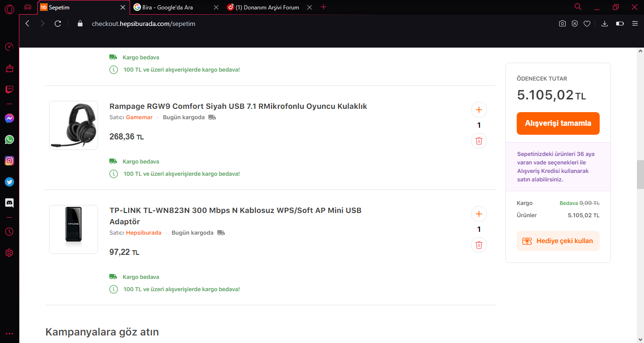Open a new tab with plus
Image resolution: width=644 pixels, height=343 pixels.
323,7
